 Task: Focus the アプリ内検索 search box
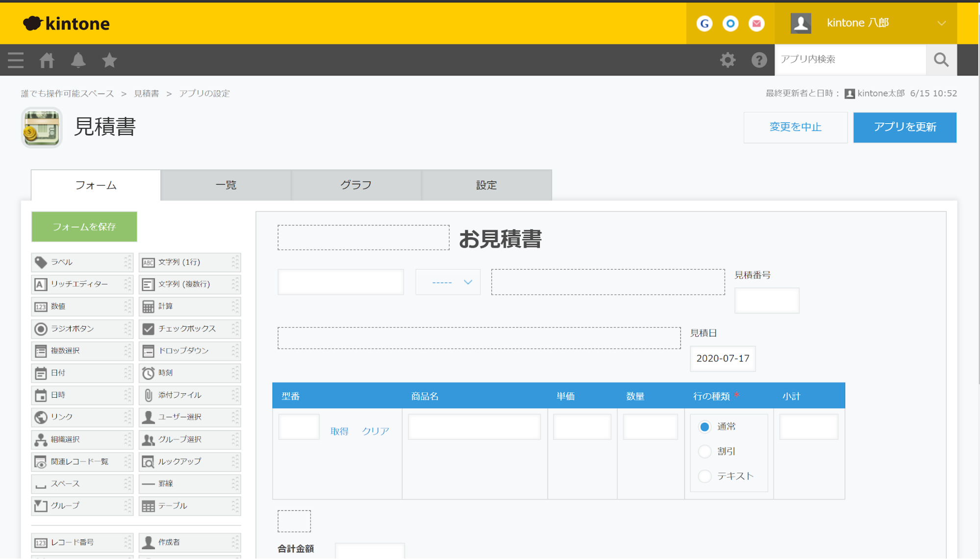[x=851, y=59]
